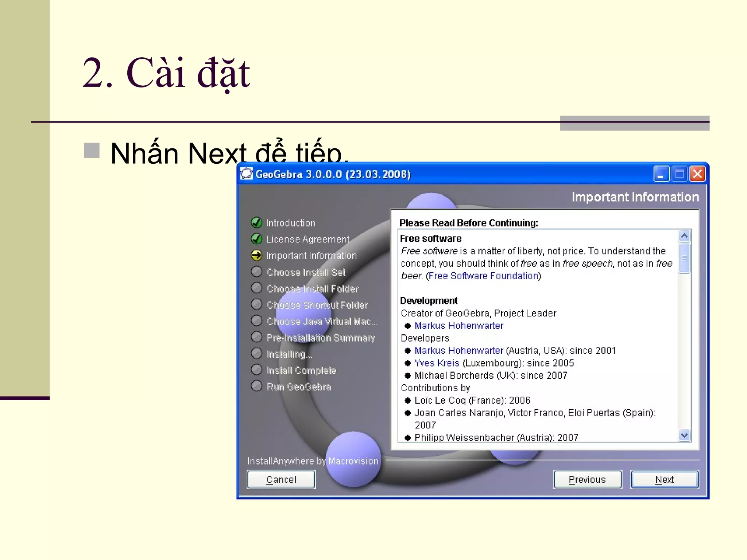Click the grey circle icon beside Choose Java Virtual Mac...
The width and height of the screenshot is (747, 560).
[x=256, y=320]
